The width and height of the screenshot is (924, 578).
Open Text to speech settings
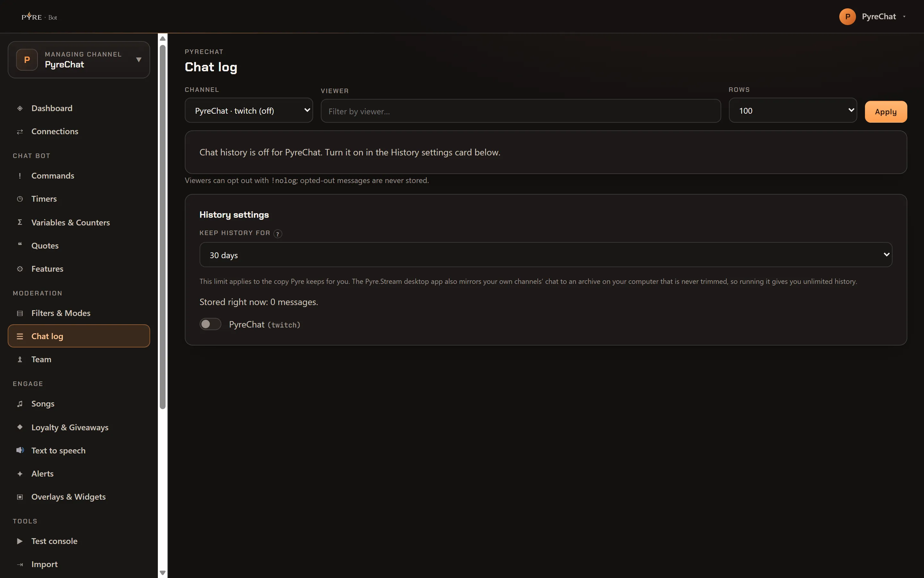point(79,450)
